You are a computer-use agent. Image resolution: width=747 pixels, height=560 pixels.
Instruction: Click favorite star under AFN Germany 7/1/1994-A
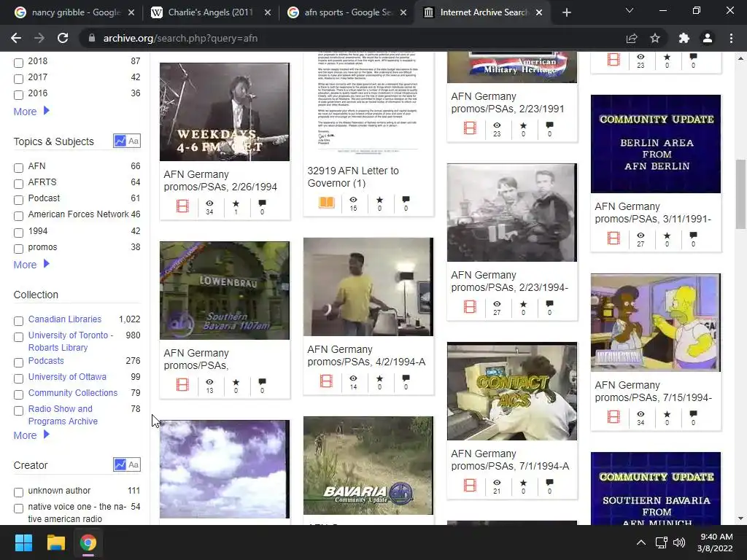(x=523, y=483)
